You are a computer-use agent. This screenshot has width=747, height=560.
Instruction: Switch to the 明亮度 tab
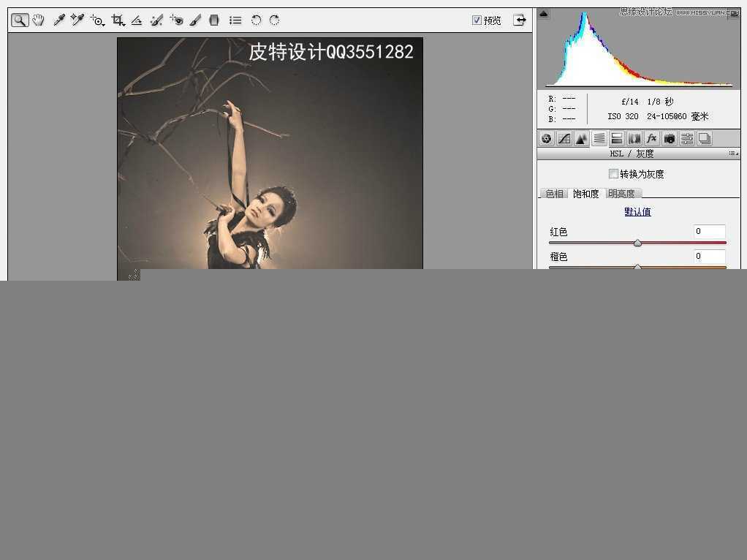[x=622, y=194]
